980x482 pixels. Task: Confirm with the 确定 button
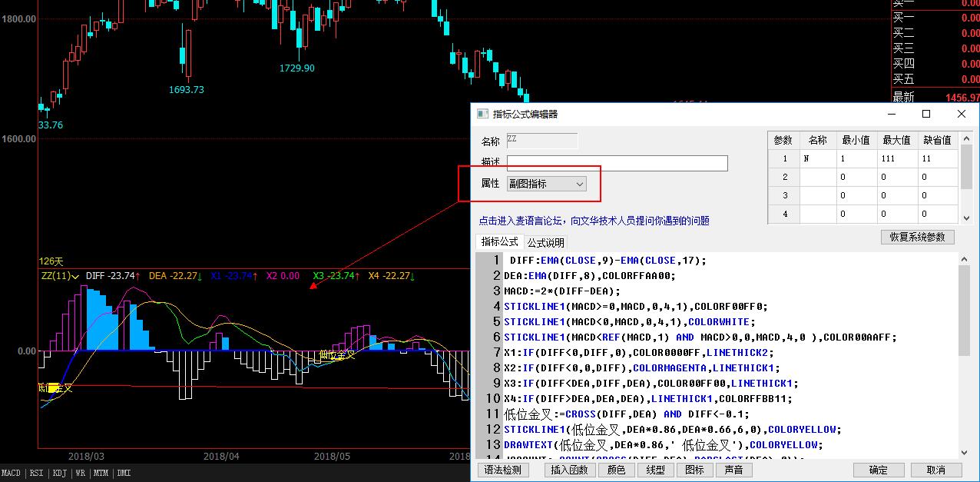(878, 470)
